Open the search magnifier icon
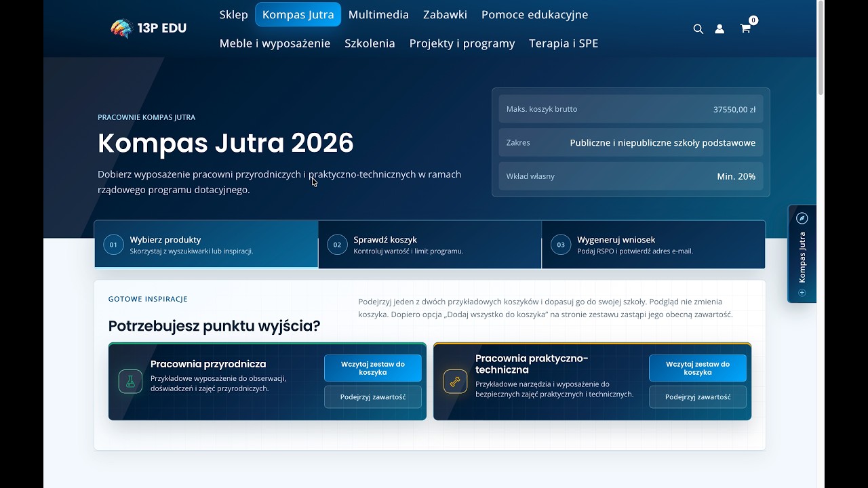The height and width of the screenshot is (488, 868). pyautogui.click(x=698, y=29)
